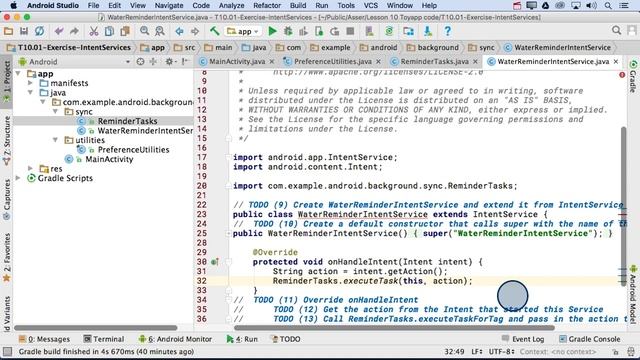The height and width of the screenshot is (360, 640).
Task: Open the app run configuration dropdown
Action: (243, 31)
